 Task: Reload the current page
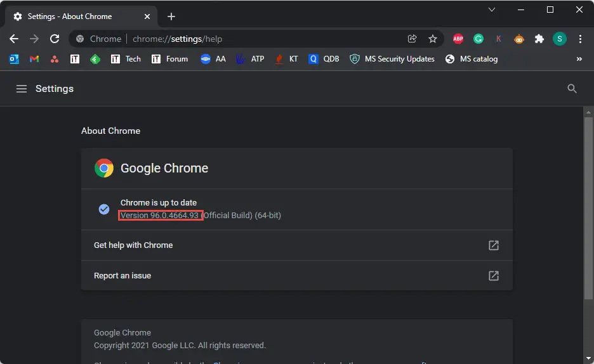(x=55, y=39)
